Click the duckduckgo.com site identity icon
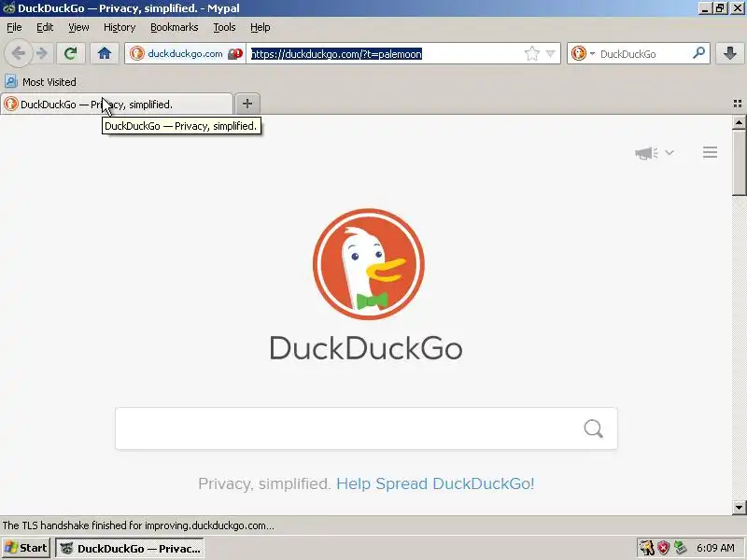Image resolution: width=747 pixels, height=560 pixels. pos(137,53)
